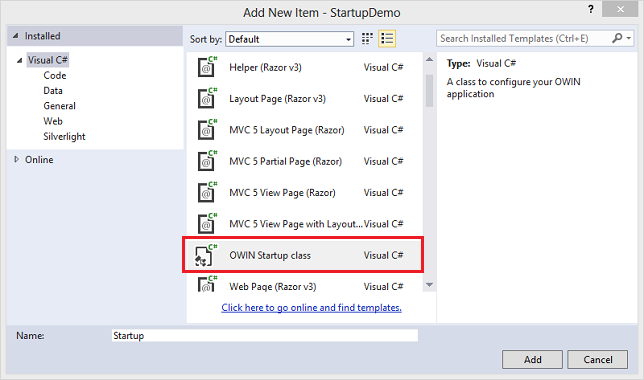This screenshot has width=644, height=380.
Task: Select the Online label
Action: [39, 159]
